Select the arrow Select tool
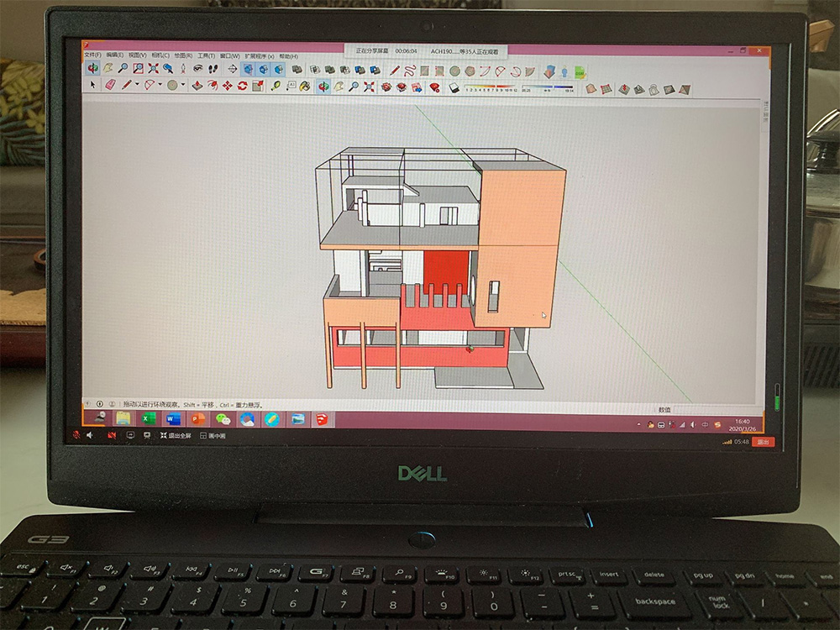The image size is (840, 630). (93, 85)
